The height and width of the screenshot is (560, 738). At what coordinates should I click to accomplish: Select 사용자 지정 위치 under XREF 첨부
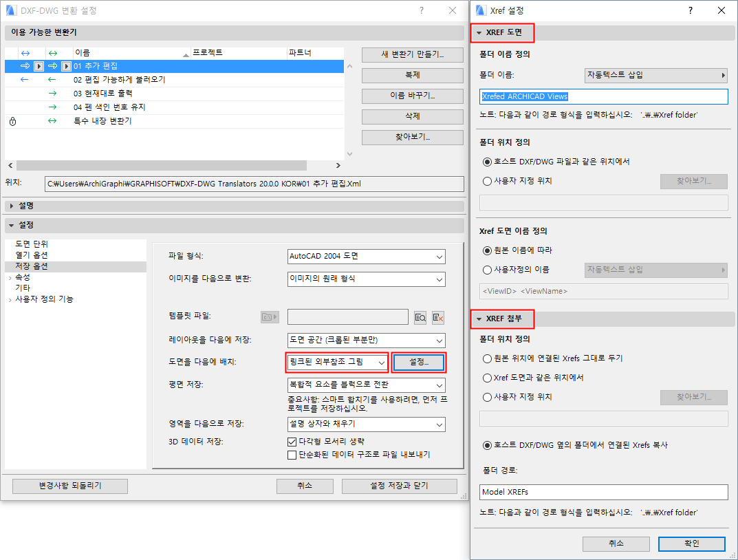click(488, 397)
